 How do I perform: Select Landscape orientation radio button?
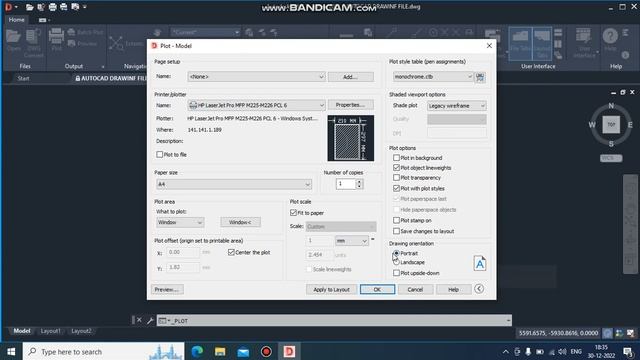[x=396, y=262]
